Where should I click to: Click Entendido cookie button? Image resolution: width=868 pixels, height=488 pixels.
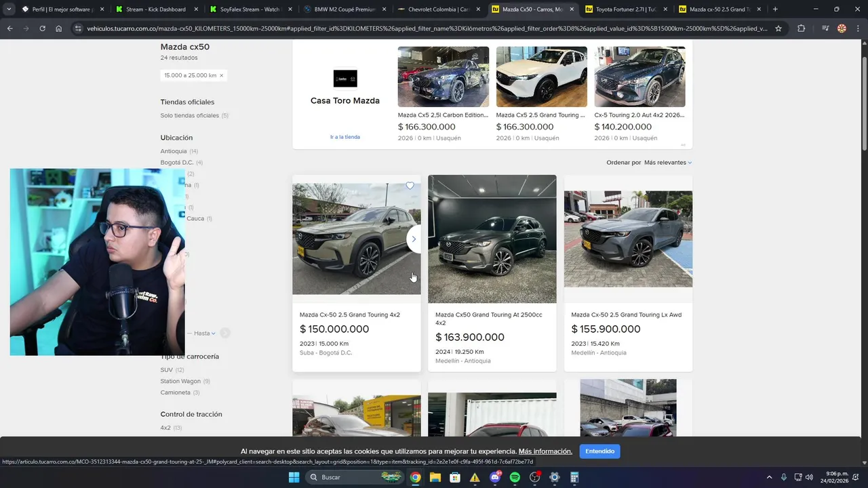pyautogui.click(x=599, y=451)
